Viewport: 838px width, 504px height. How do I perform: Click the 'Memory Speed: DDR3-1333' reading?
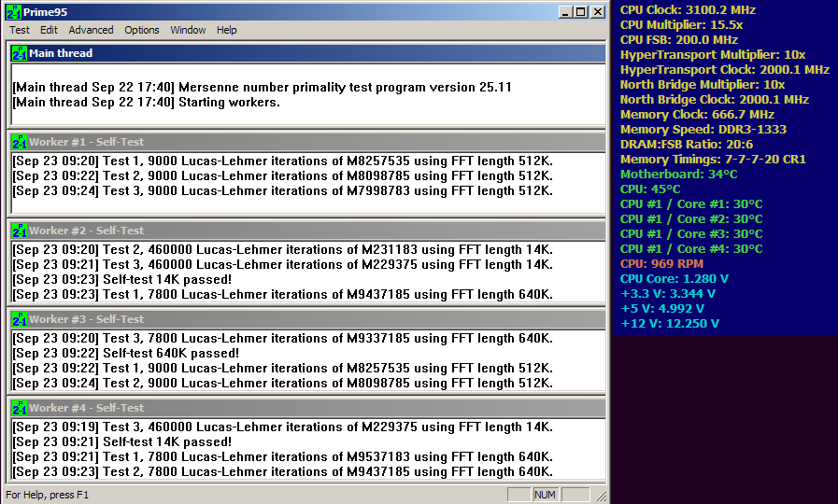[x=703, y=129]
